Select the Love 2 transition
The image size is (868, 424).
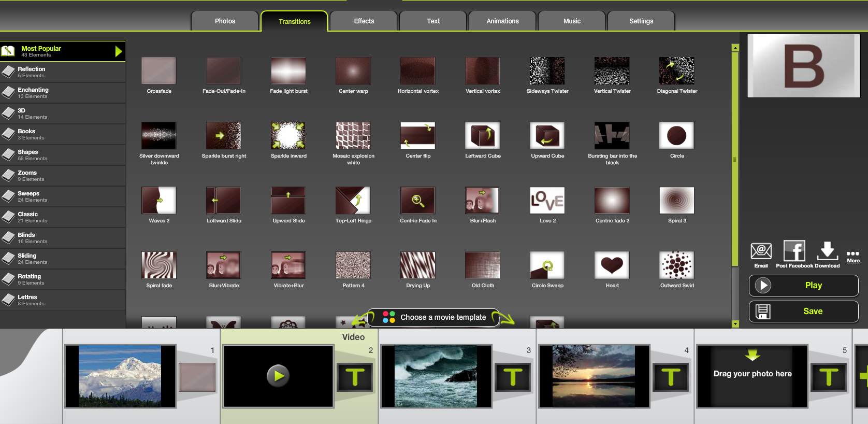click(547, 201)
